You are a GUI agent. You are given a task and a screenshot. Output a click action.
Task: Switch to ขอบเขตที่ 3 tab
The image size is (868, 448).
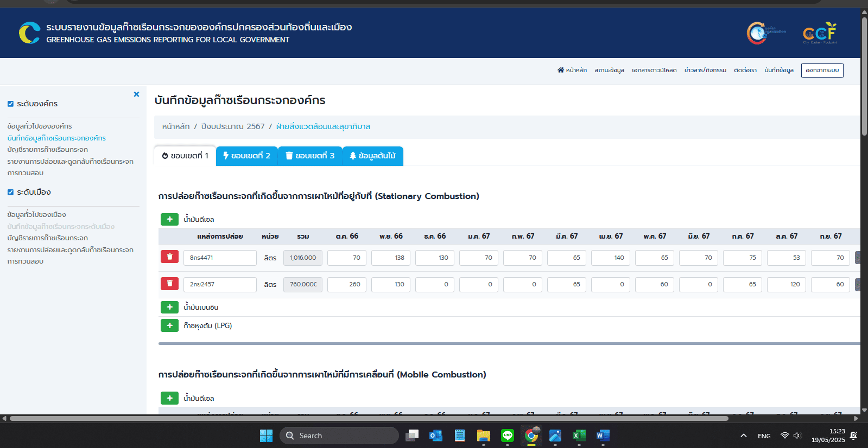click(x=310, y=156)
